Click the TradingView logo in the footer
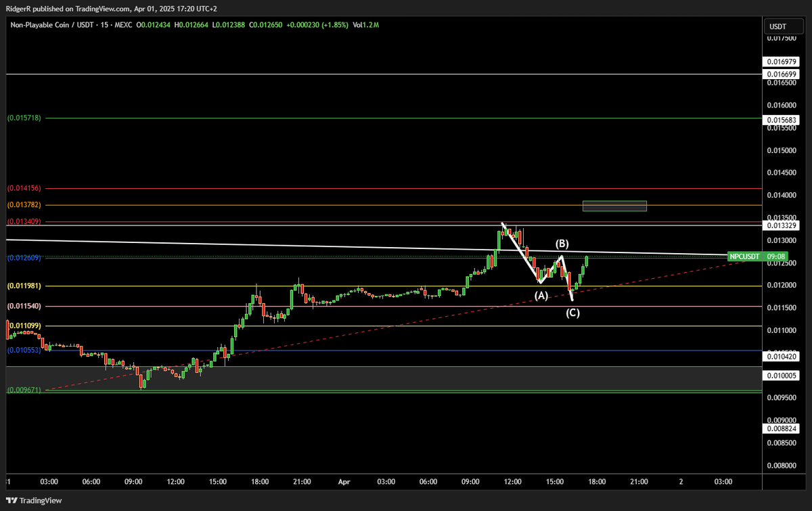Viewport: 812px width, 511px height. pyautogui.click(x=35, y=500)
